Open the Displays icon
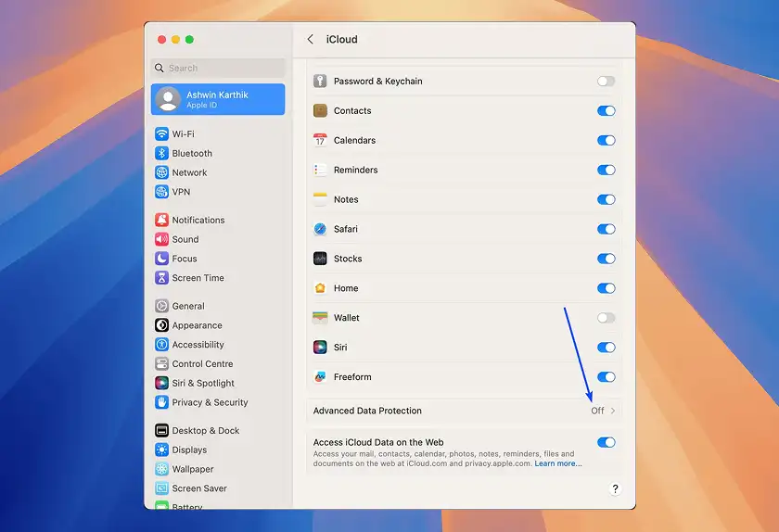Image resolution: width=779 pixels, height=532 pixels. click(x=161, y=450)
